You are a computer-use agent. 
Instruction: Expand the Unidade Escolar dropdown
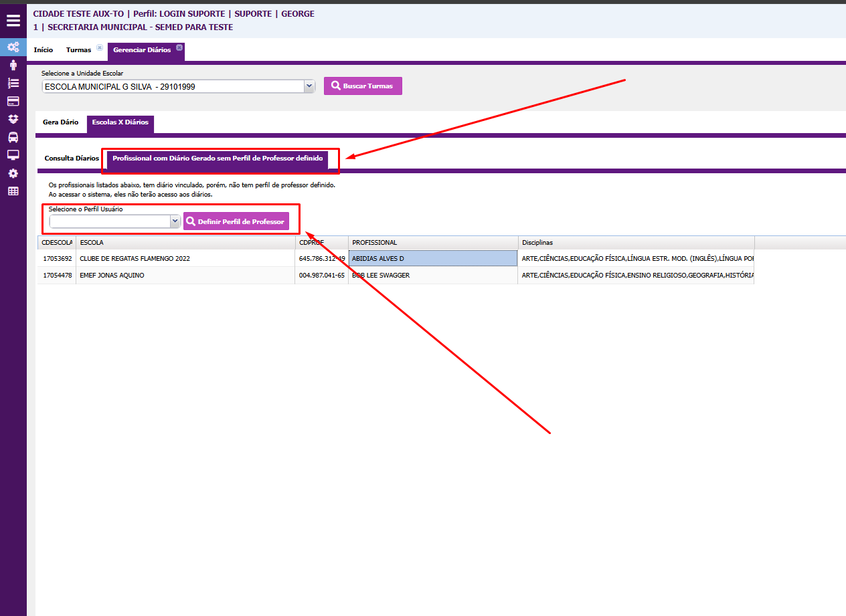pyautogui.click(x=309, y=86)
